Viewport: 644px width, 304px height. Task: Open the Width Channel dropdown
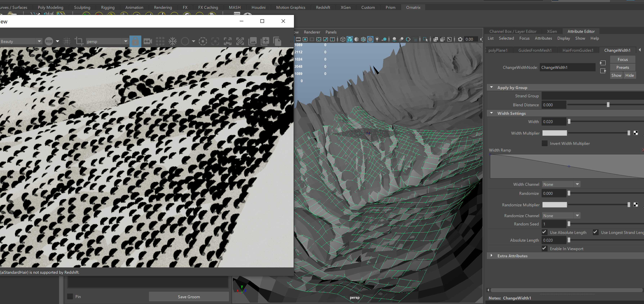point(561,184)
